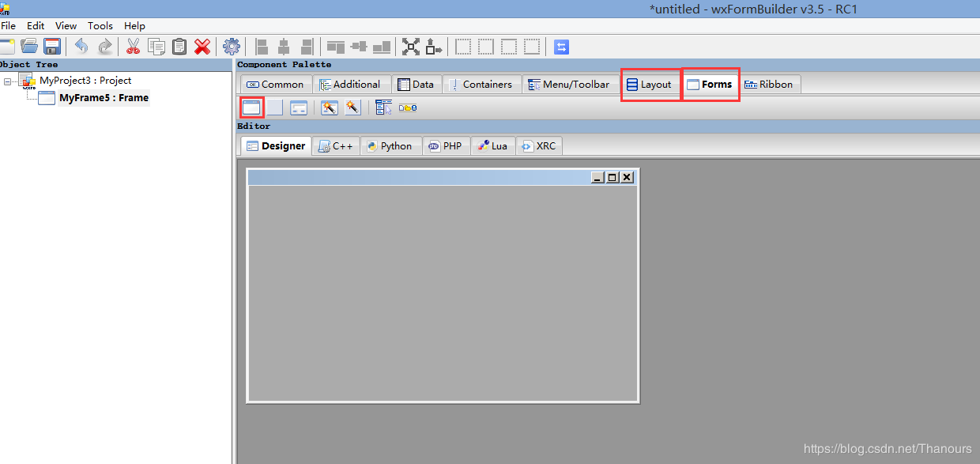Open the Help menu
980x464 pixels.
pyautogui.click(x=135, y=26)
